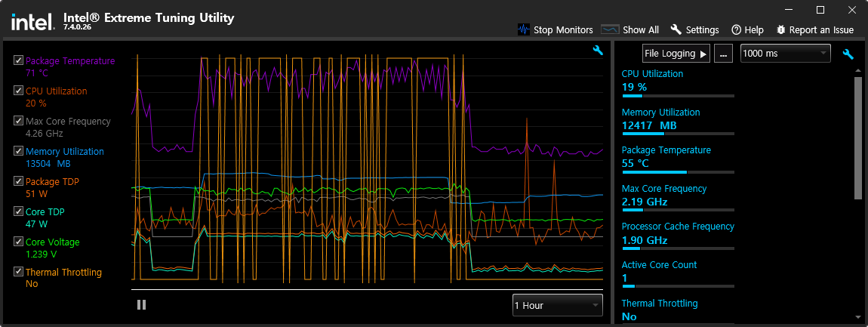This screenshot has width=868, height=327.
Task: Click the scroll down arrow of the monitor panel
Action: point(858,318)
